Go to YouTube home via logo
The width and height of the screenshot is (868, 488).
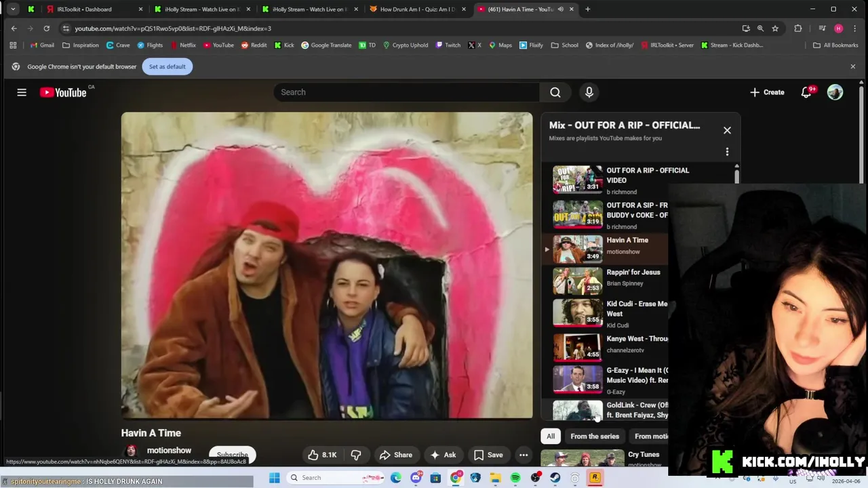coord(63,92)
